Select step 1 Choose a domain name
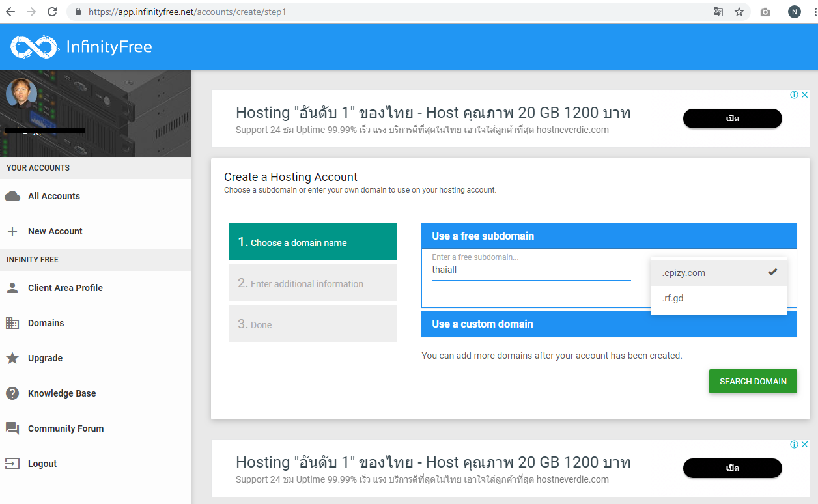This screenshot has width=818, height=504. [313, 242]
